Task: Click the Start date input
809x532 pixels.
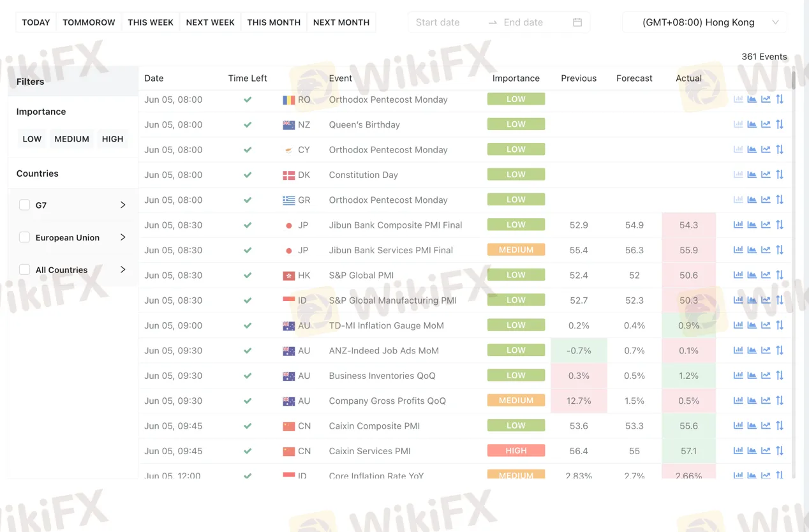Action: [447, 22]
